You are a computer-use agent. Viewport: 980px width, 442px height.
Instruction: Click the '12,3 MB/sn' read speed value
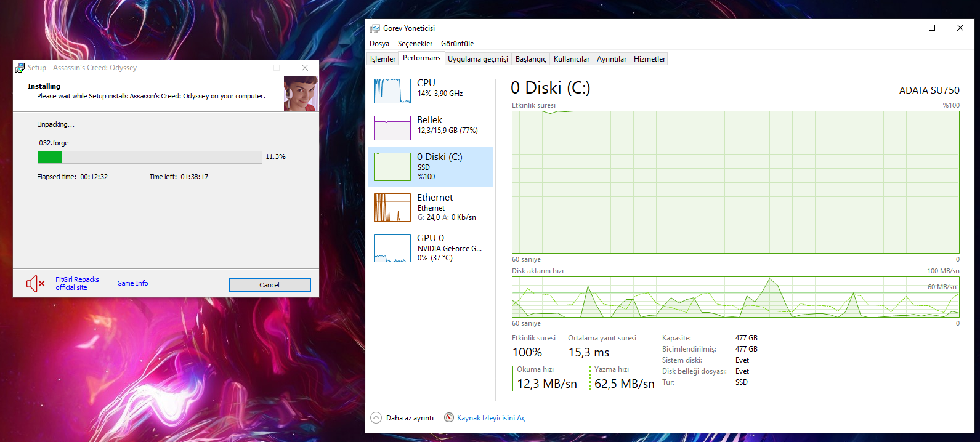tap(547, 384)
